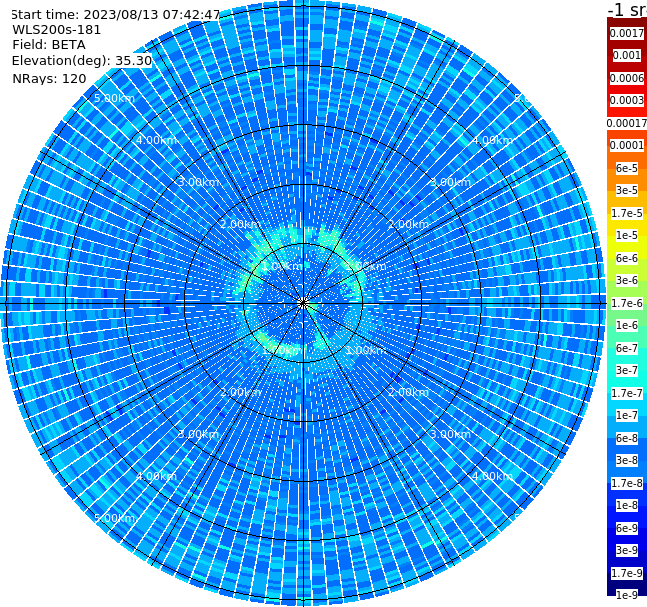Viewport: 647px width, 607px height.
Task: Select the 3e-8 colorbar tick label
Action: tap(627, 460)
